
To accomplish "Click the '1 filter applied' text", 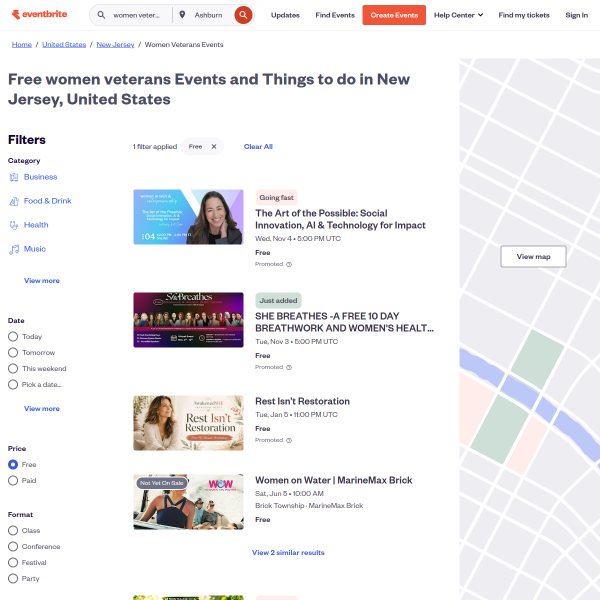I will point(155,147).
